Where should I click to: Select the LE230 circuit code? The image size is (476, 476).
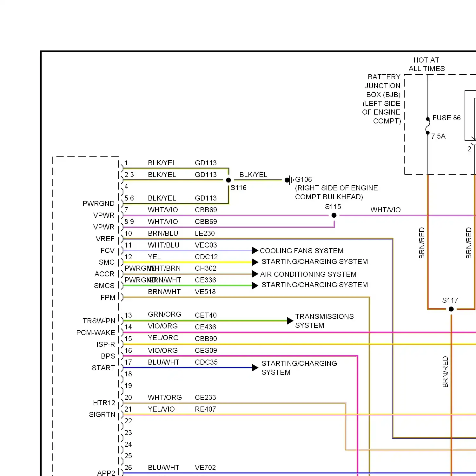click(205, 233)
